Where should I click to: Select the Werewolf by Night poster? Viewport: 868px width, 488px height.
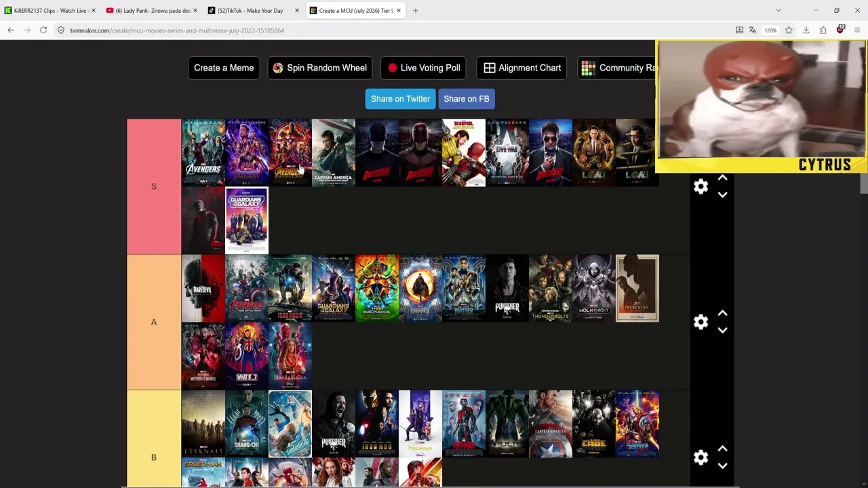[x=637, y=288]
